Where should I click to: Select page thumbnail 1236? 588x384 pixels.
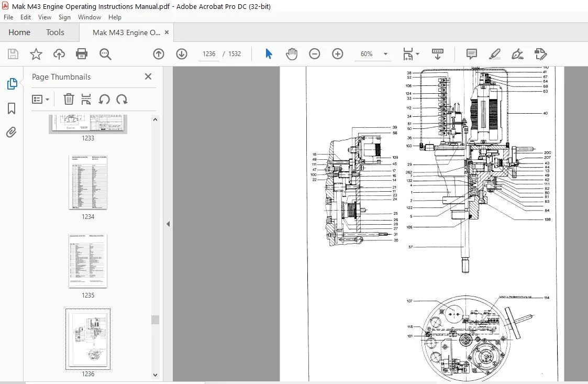pos(88,339)
